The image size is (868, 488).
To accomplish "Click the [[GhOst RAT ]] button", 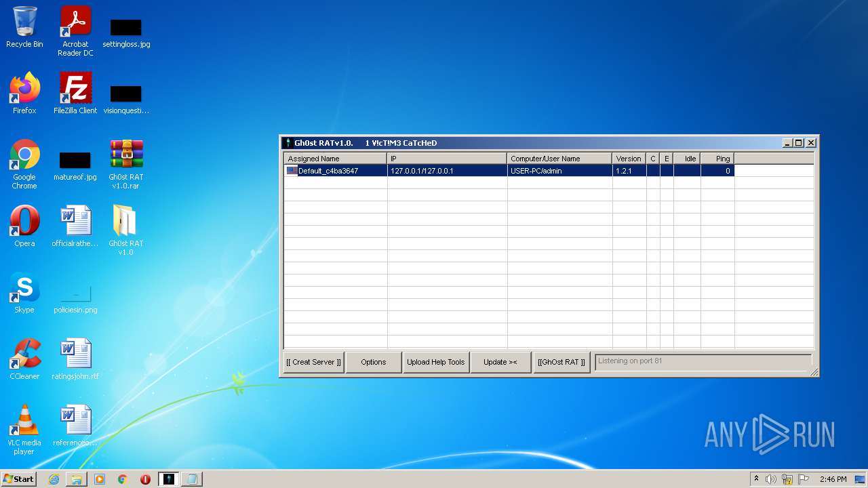I will (561, 362).
